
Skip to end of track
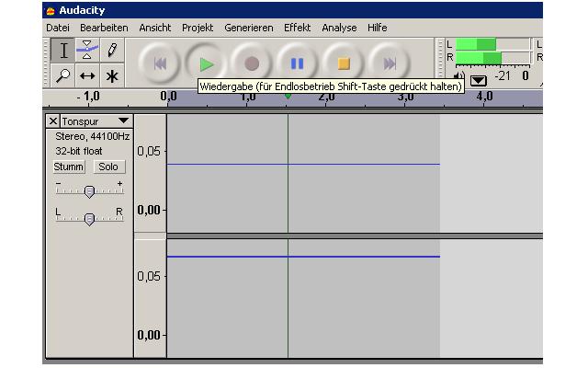390,63
